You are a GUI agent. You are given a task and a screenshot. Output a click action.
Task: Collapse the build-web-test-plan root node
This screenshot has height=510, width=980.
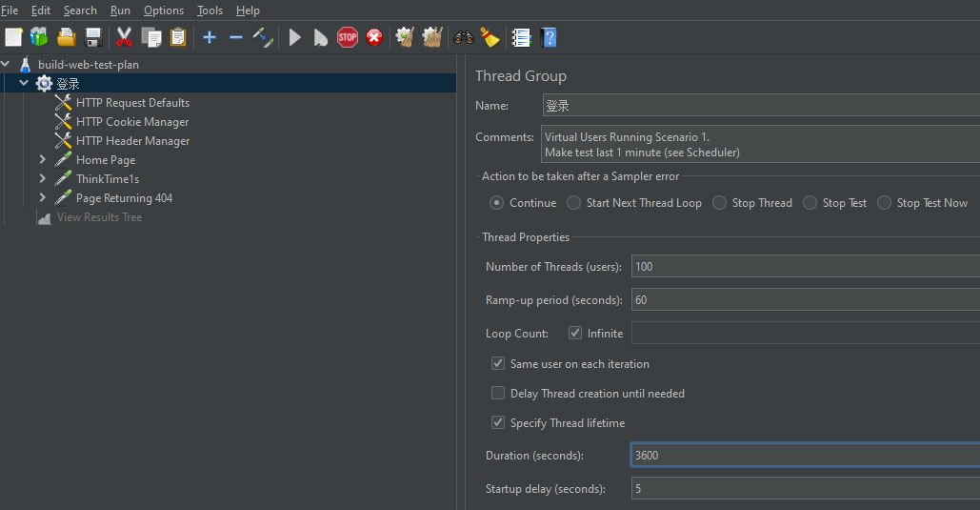tap(6, 64)
